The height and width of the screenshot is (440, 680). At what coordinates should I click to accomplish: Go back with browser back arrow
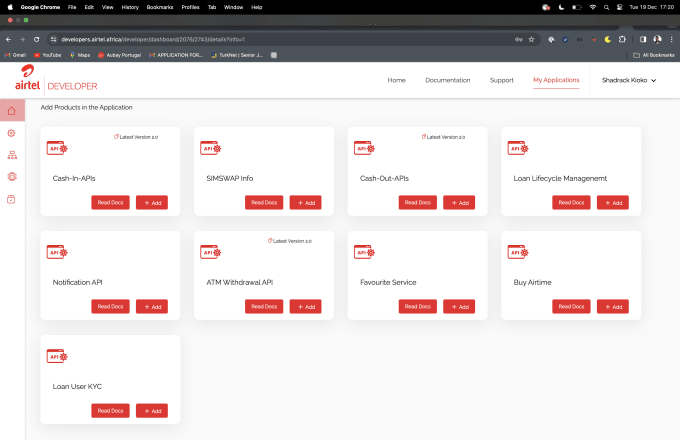click(8, 39)
